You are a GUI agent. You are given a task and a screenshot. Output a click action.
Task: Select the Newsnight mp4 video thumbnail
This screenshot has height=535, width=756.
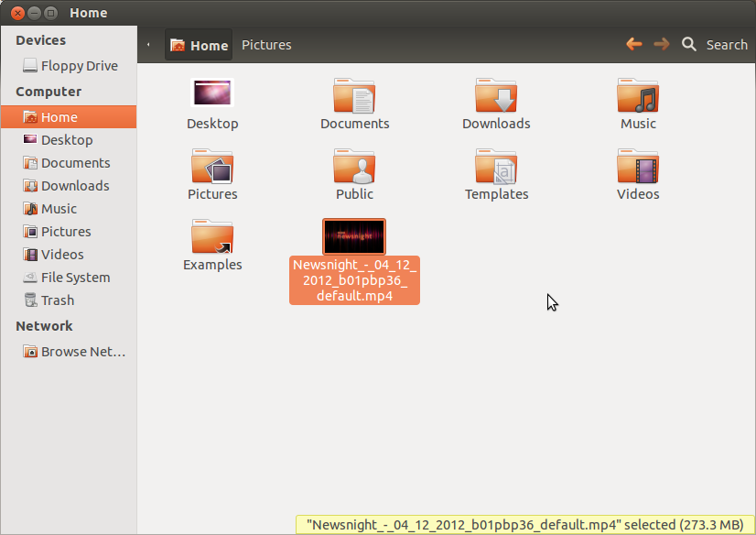tap(354, 236)
